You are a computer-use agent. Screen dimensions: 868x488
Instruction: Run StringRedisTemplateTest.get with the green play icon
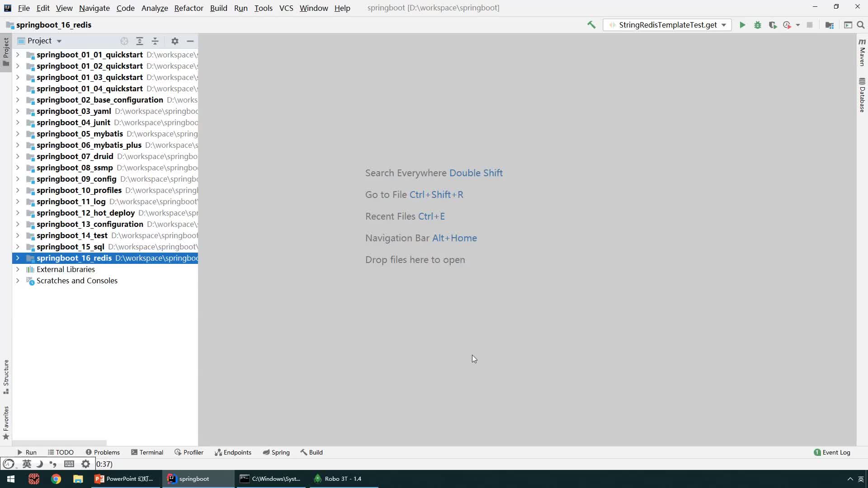tap(742, 25)
